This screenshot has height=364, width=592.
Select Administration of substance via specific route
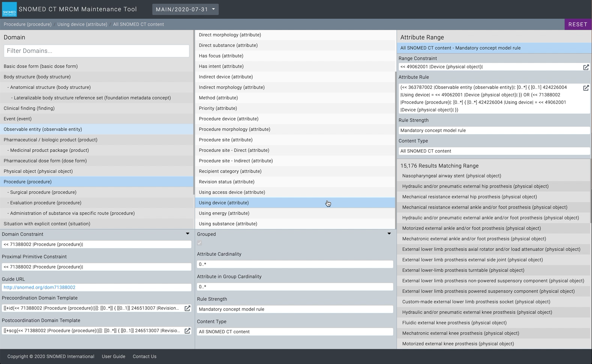pos(97,213)
